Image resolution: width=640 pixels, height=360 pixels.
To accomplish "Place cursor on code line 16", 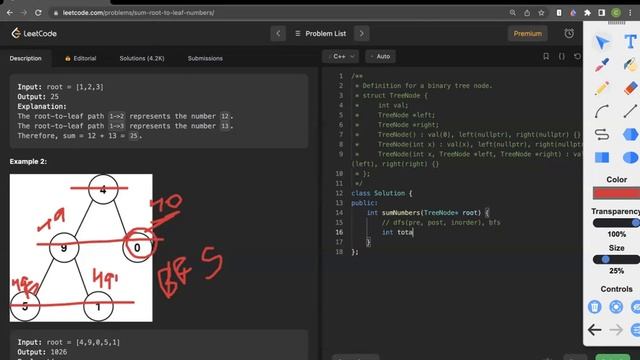I will pos(398,232).
